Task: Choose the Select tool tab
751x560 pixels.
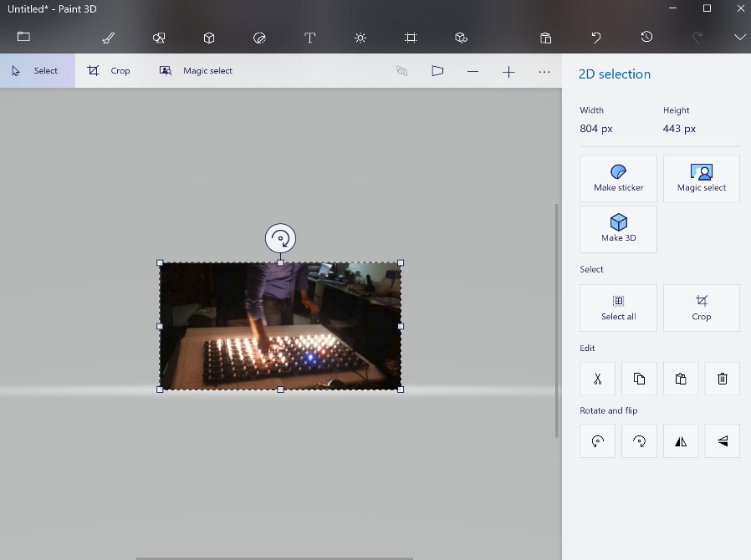Action: coord(38,71)
